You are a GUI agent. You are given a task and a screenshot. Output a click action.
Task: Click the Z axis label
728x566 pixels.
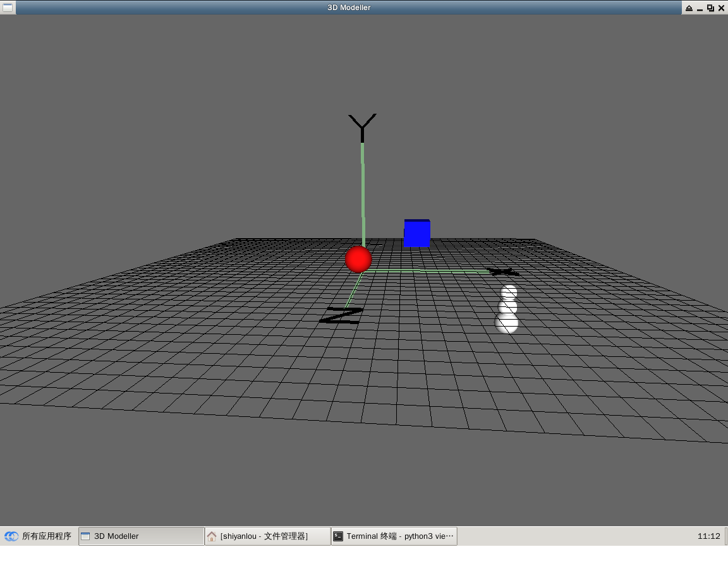341,315
